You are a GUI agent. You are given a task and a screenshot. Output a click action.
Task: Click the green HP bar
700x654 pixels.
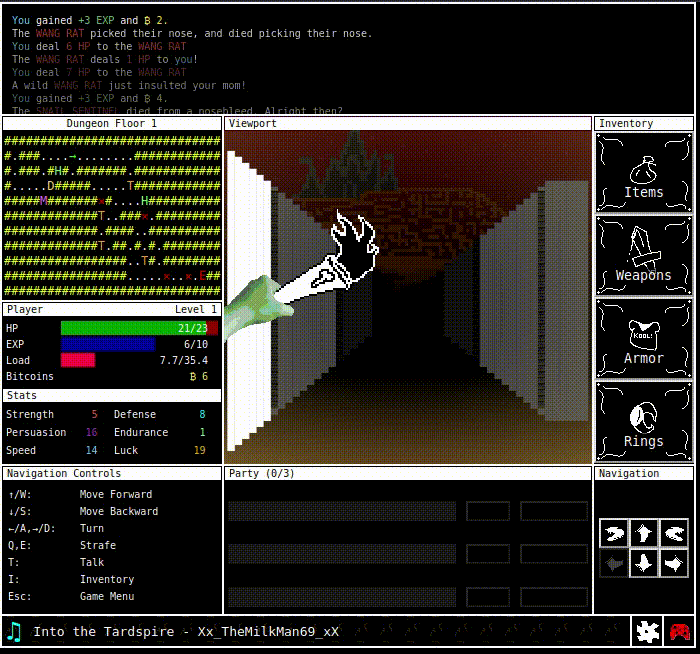[134, 328]
